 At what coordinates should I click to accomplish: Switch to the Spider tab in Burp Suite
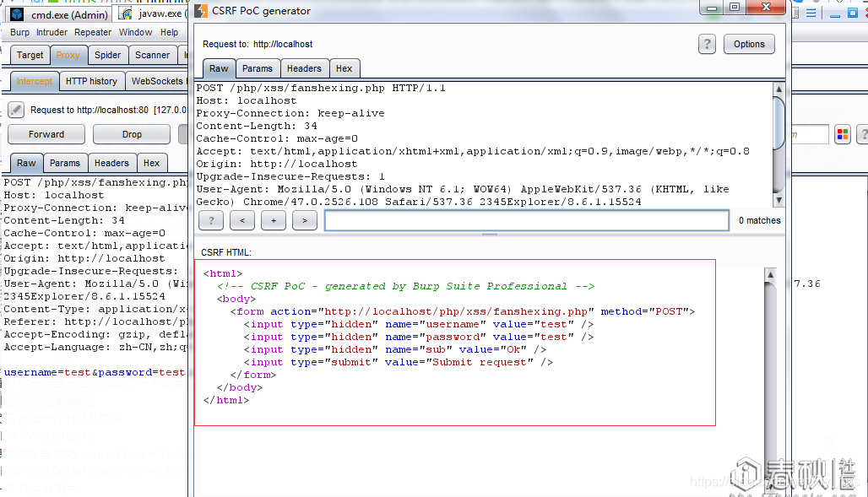coord(107,55)
